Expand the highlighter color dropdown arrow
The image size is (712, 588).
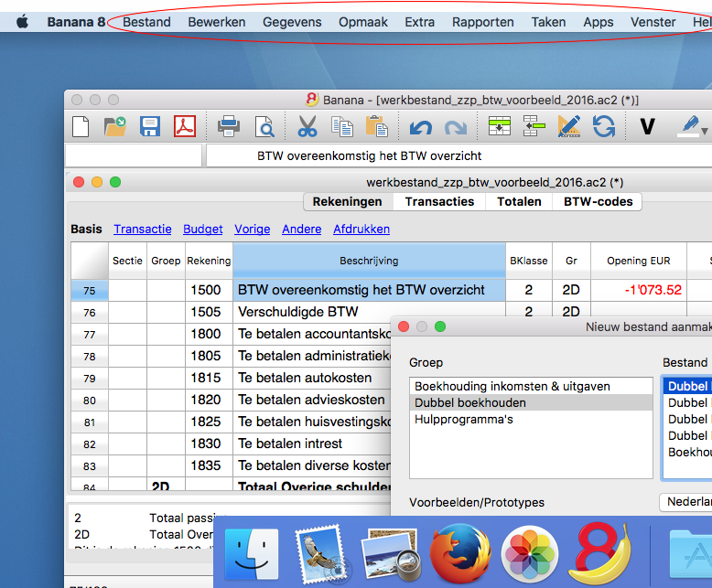coord(705,131)
